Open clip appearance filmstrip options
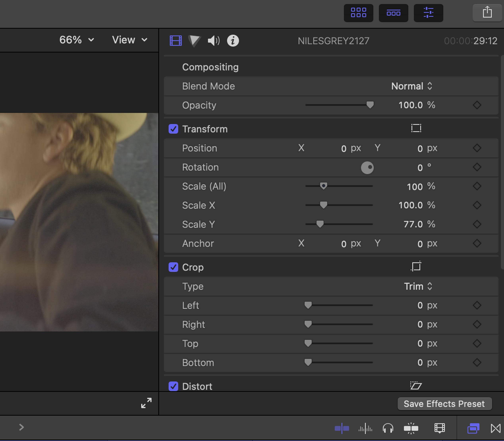Viewport: 504px width, 441px height. pyautogui.click(x=439, y=428)
